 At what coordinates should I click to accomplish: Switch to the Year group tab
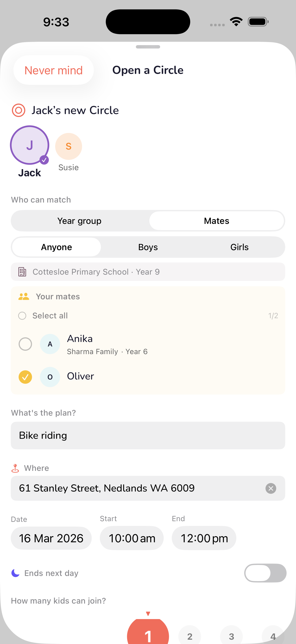[x=79, y=221]
